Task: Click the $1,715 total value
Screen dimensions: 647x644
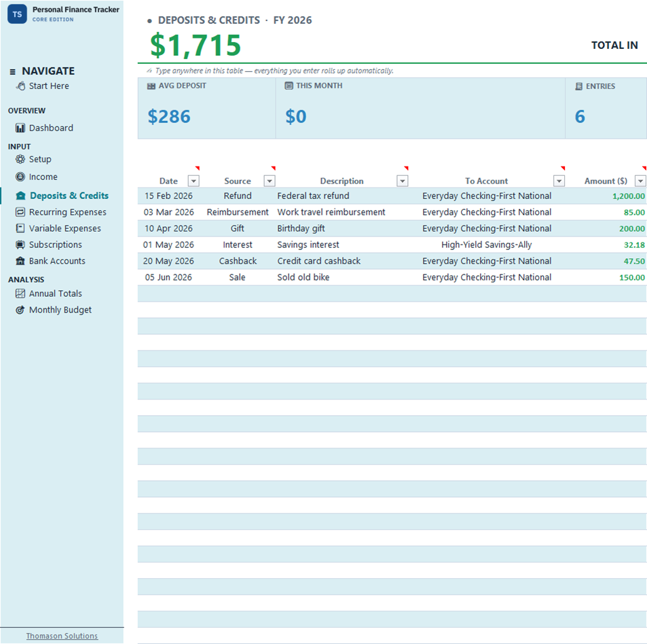Action: 196,46
